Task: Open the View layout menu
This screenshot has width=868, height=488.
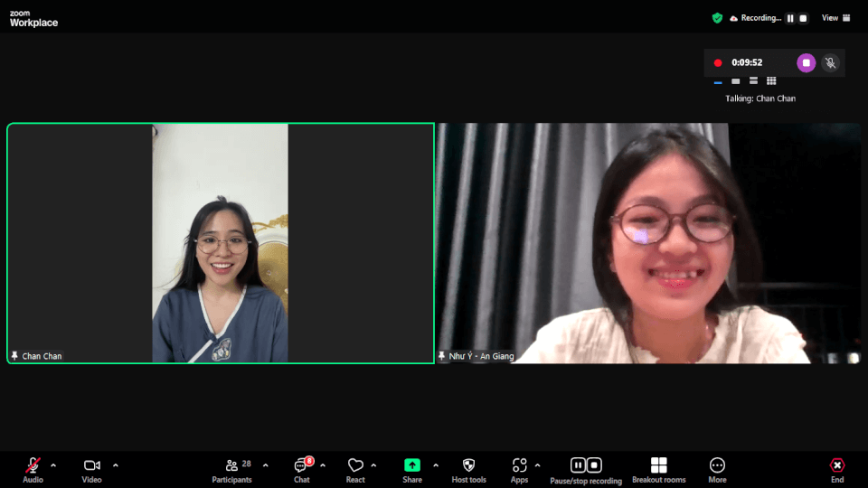Action: pyautogui.click(x=835, y=18)
